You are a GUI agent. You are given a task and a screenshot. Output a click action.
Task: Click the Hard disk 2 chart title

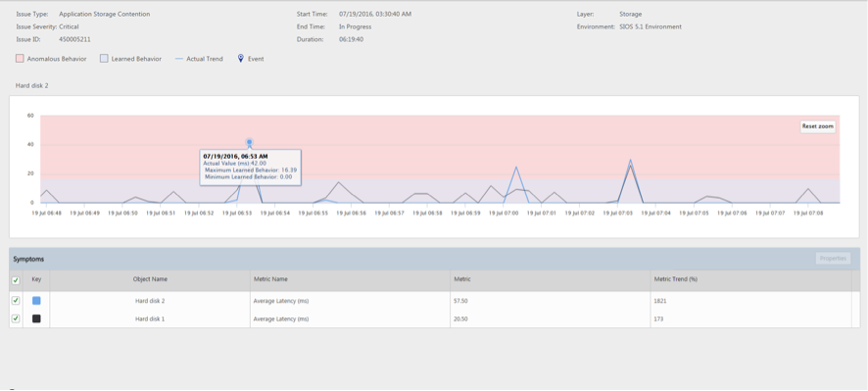[32, 86]
